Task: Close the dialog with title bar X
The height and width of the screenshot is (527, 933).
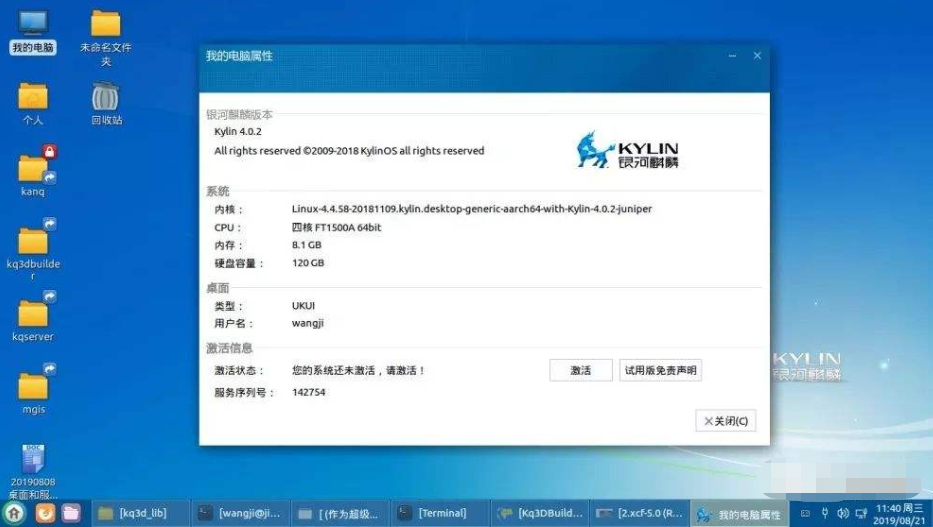Action: click(757, 55)
